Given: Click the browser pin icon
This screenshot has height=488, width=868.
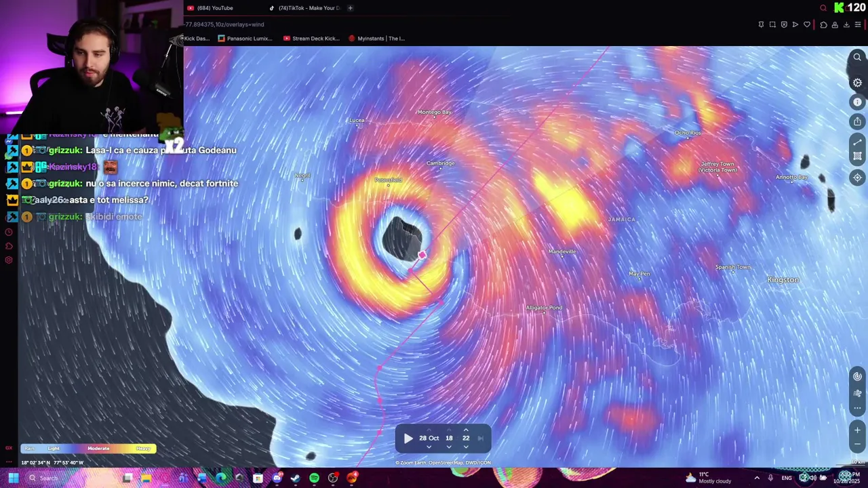Looking at the screenshot, I should click(x=761, y=25).
